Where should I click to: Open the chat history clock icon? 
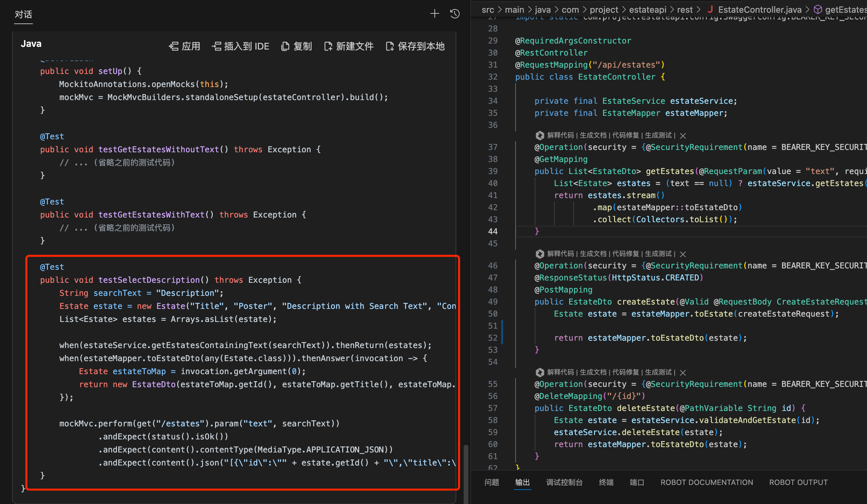coord(455,14)
